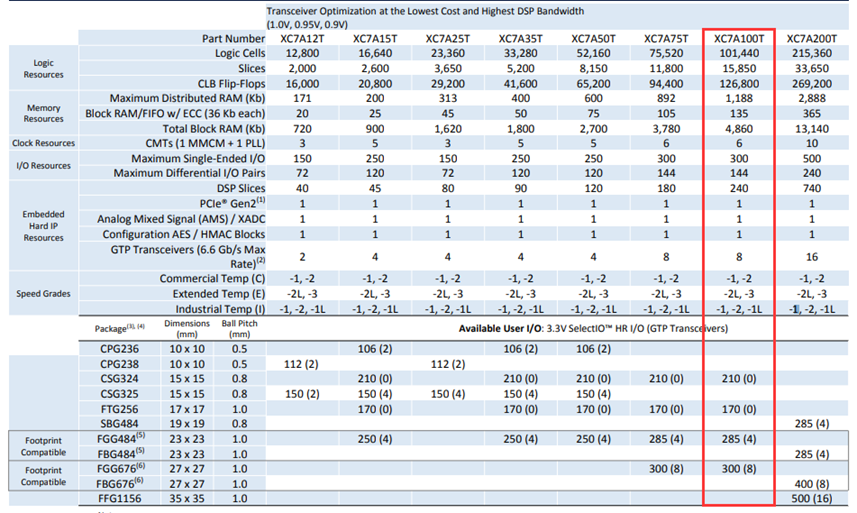
Task: Click the 740 DSP slices value
Action: pos(812,188)
